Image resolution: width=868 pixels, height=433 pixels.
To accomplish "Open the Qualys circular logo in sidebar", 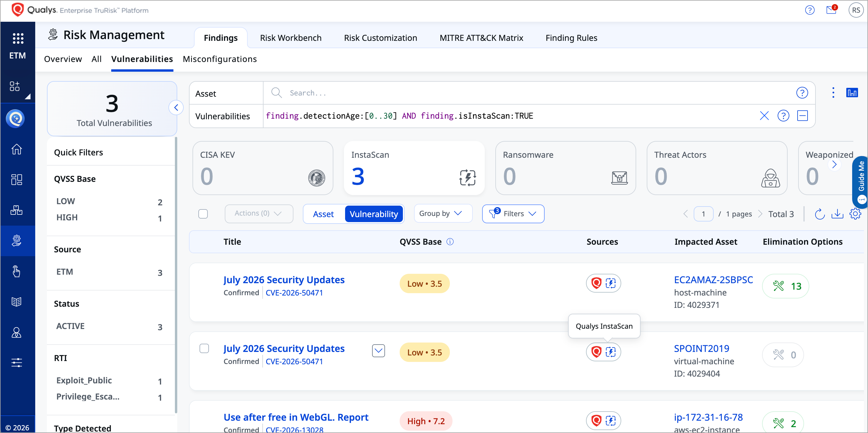I will (16, 119).
